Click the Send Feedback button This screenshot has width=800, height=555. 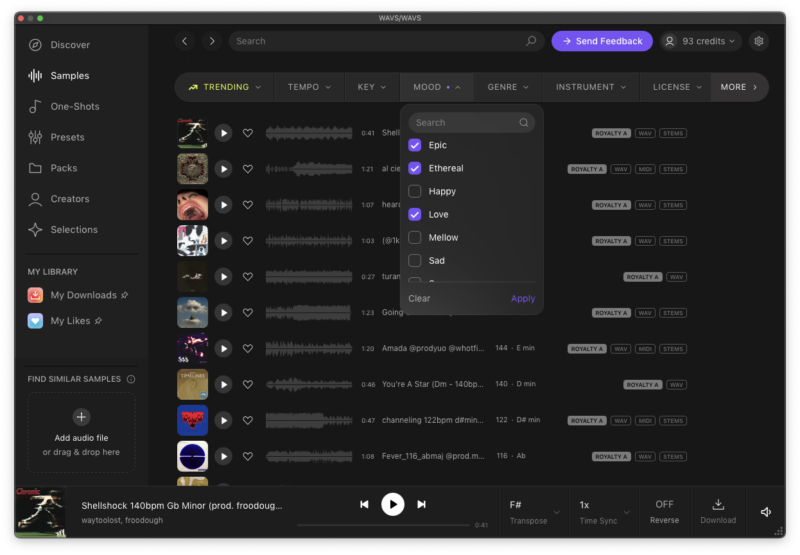(602, 41)
